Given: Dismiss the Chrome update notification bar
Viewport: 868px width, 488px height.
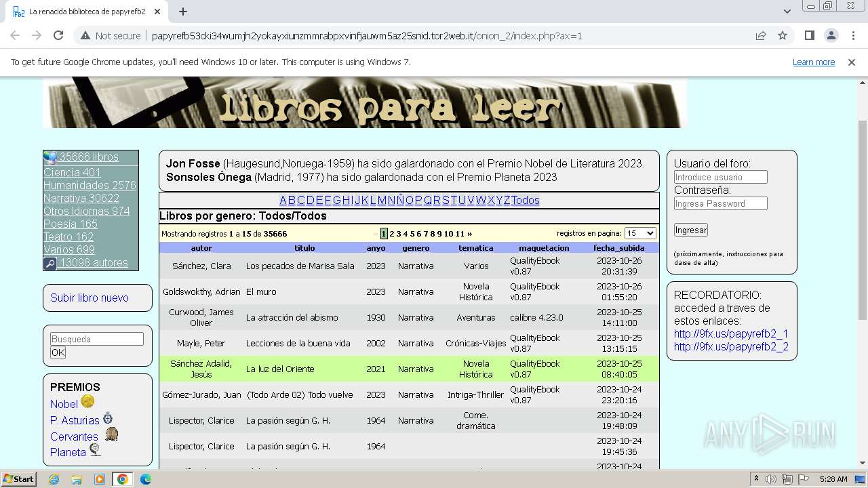Looking at the screenshot, I should coord(852,62).
